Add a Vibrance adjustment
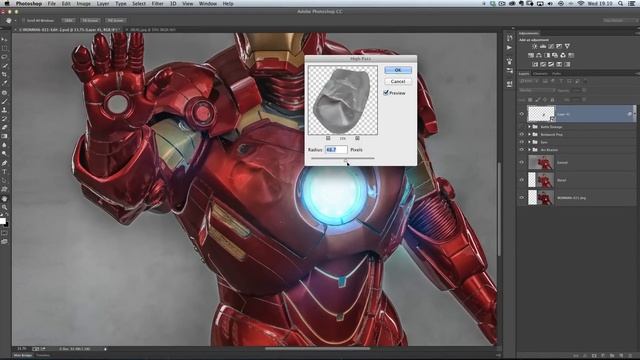 (x=567, y=46)
